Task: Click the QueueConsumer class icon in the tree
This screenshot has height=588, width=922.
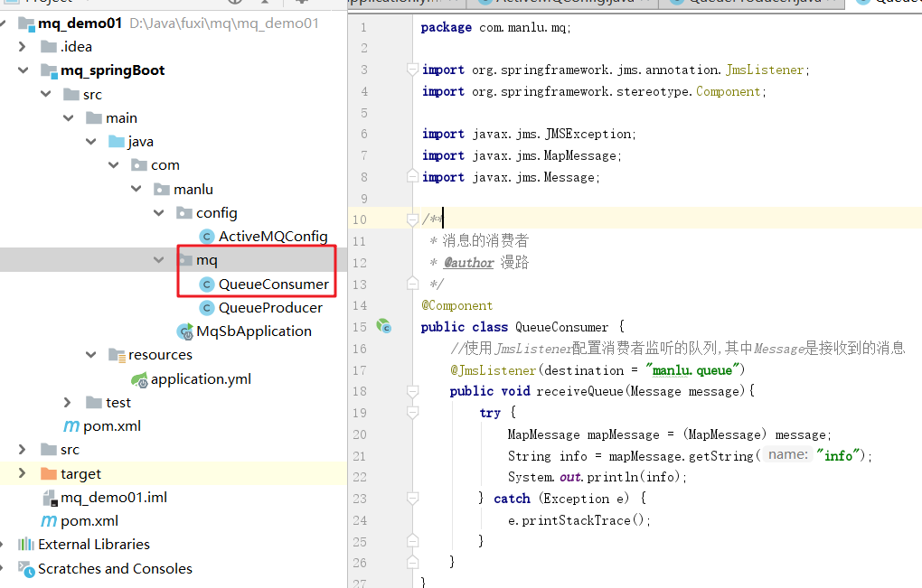Action: coord(207,284)
